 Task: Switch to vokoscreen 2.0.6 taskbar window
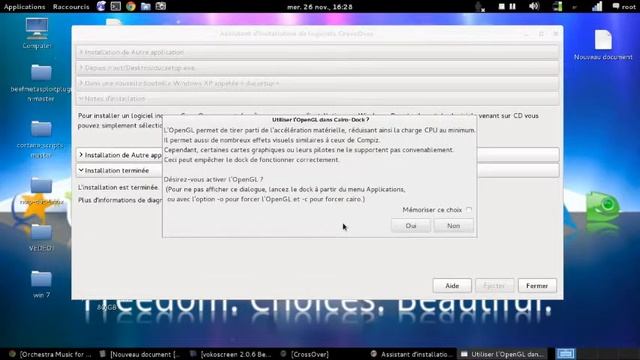[231, 354]
